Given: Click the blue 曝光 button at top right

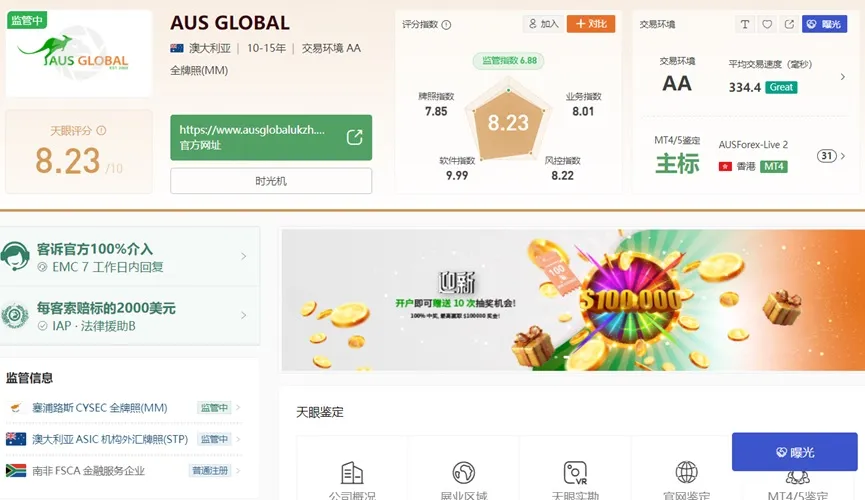Looking at the screenshot, I should [824, 24].
